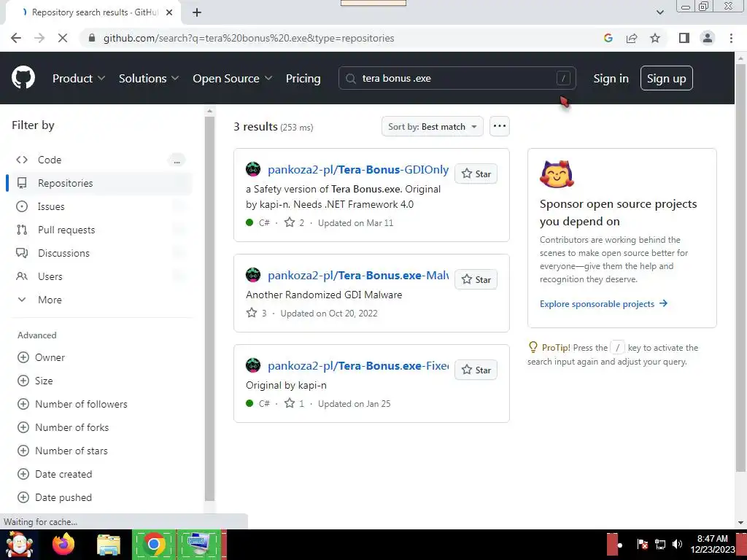This screenshot has width=747, height=560.
Task: Click the filter sidebar scrollbar
Action: [209, 309]
